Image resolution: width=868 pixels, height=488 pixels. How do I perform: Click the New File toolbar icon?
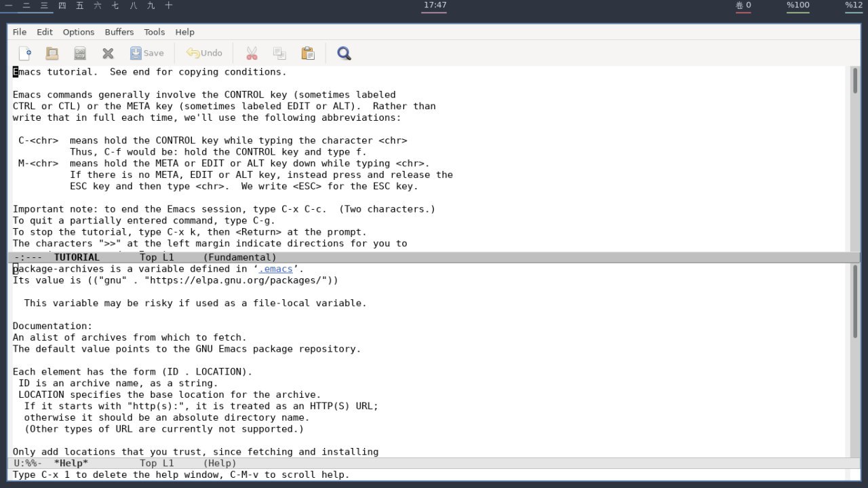pos(24,53)
